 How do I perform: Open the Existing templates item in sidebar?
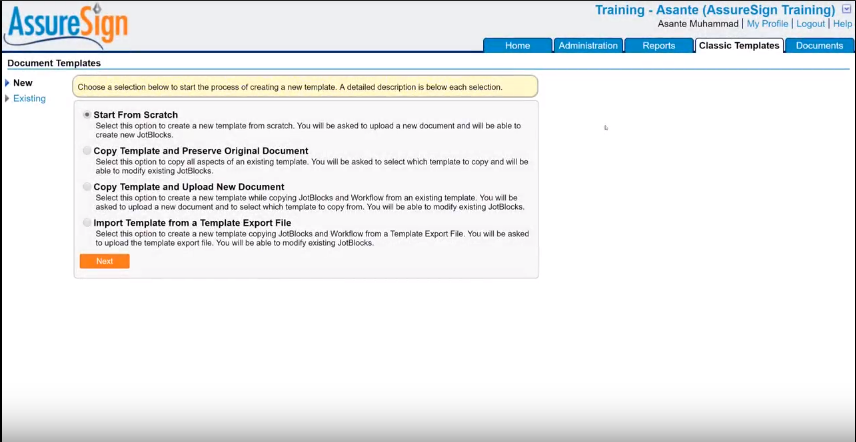[29, 98]
